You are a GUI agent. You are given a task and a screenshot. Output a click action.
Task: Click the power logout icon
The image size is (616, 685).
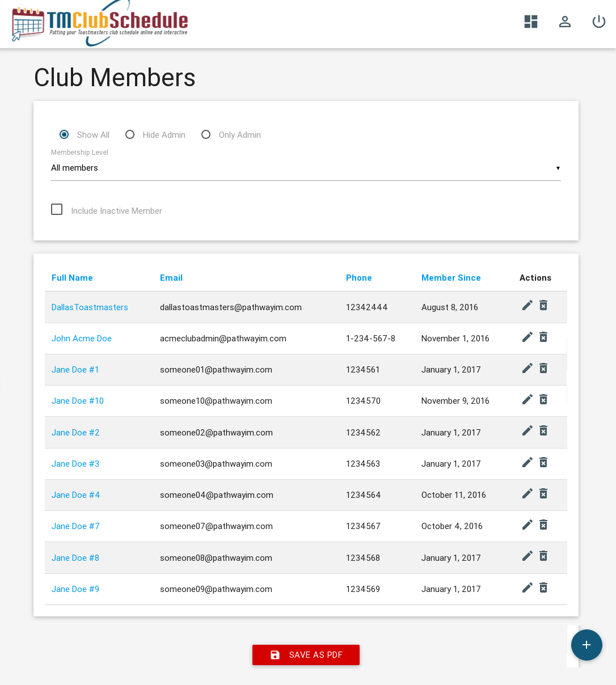(599, 22)
